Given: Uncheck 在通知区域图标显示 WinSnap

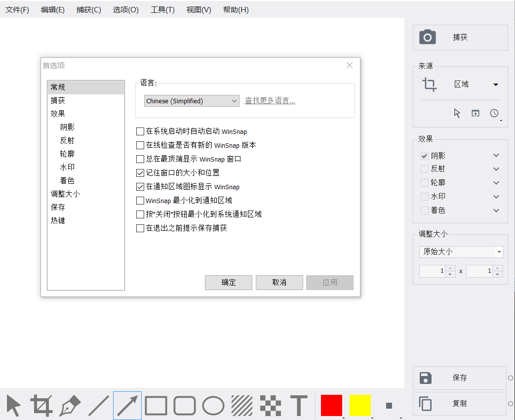Looking at the screenshot, I should [x=140, y=187].
